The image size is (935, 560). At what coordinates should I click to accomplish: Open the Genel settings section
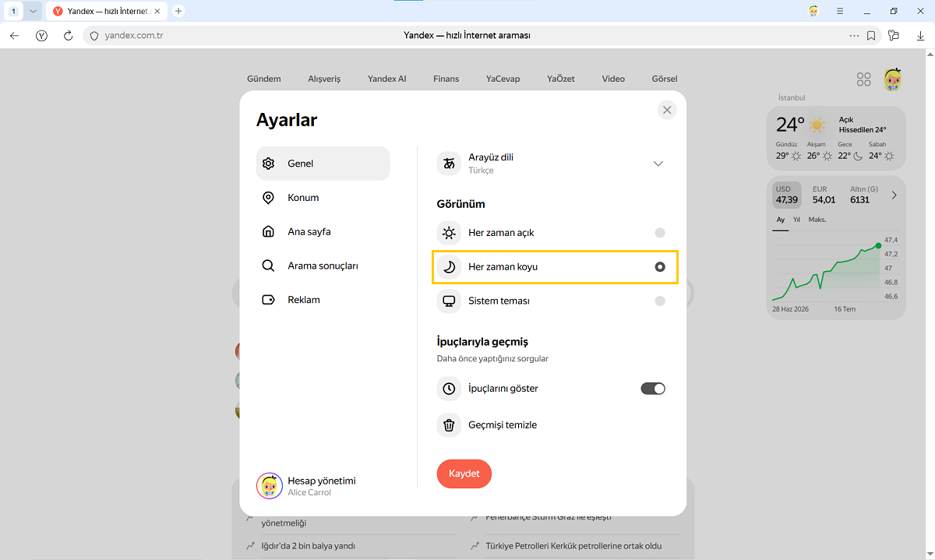pos(323,164)
